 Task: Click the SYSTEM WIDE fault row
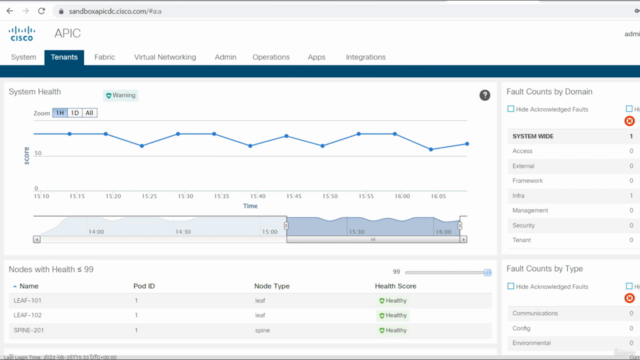(x=573, y=136)
